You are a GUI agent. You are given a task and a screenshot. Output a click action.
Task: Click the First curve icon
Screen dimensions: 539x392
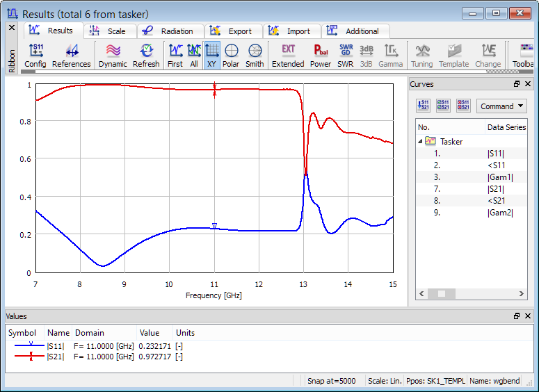pyautogui.click(x=175, y=56)
